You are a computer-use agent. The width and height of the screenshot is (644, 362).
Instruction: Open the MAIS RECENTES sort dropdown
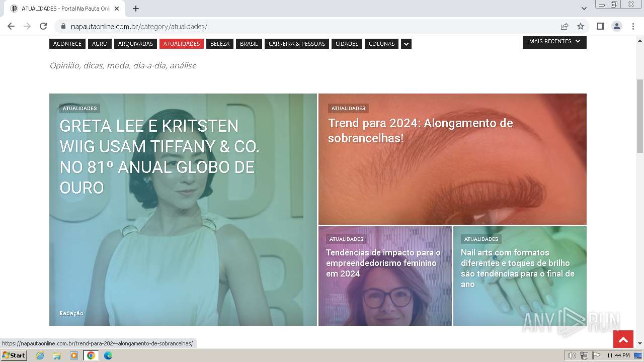pos(554,42)
